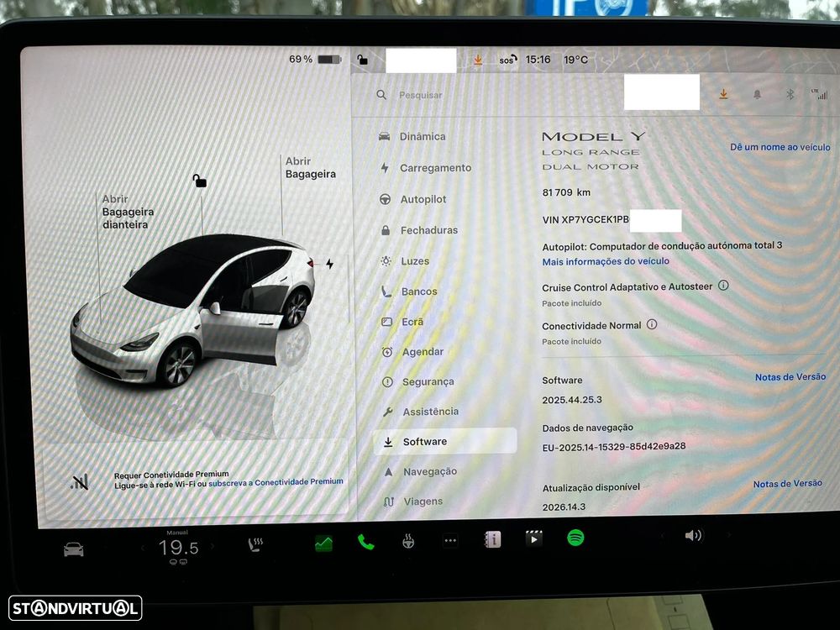Tap the 3D Model Y car image
The width and height of the screenshot is (840, 630).
pyautogui.click(x=193, y=310)
